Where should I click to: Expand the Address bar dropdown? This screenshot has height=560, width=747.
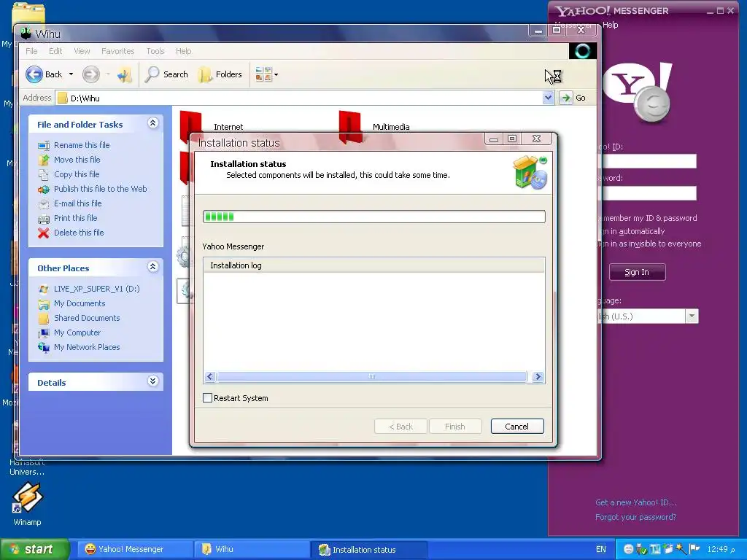click(548, 98)
